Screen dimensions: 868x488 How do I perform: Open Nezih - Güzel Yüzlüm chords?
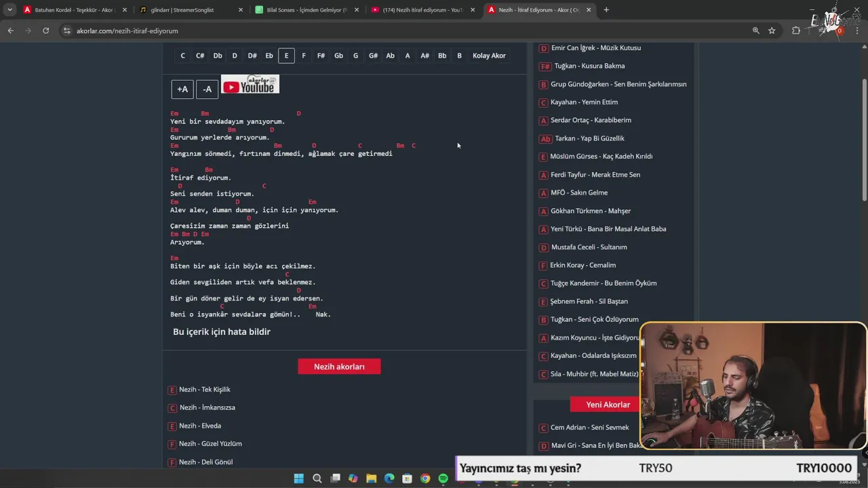pyautogui.click(x=210, y=444)
